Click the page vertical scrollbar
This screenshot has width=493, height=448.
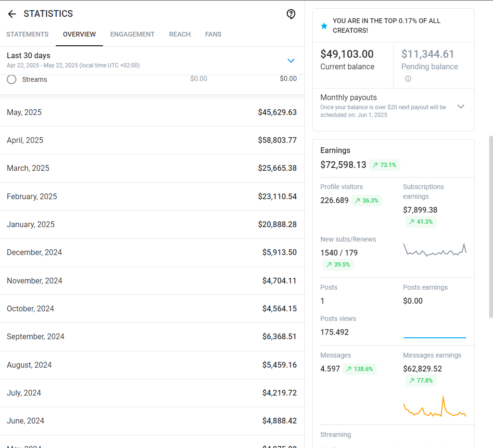click(491, 227)
